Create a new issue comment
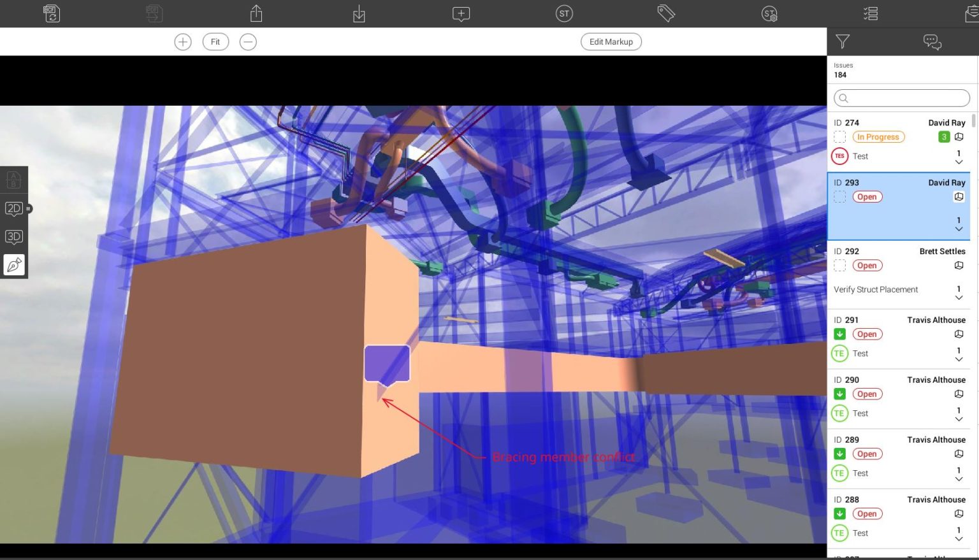The image size is (979, 560). (460, 13)
